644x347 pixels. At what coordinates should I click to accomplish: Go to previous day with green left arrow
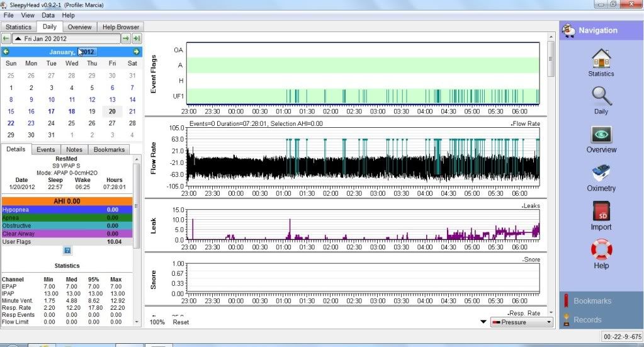6,38
